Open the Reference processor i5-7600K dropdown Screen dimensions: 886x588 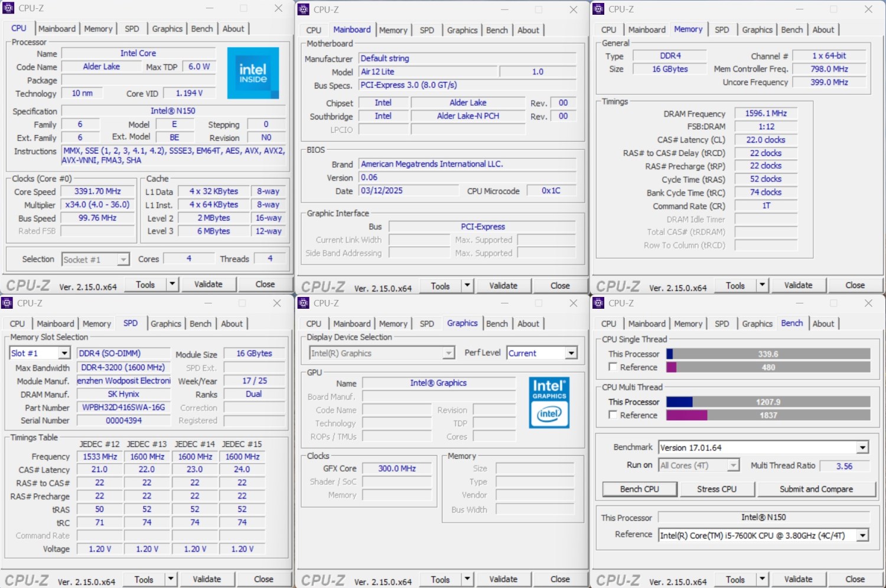862,535
